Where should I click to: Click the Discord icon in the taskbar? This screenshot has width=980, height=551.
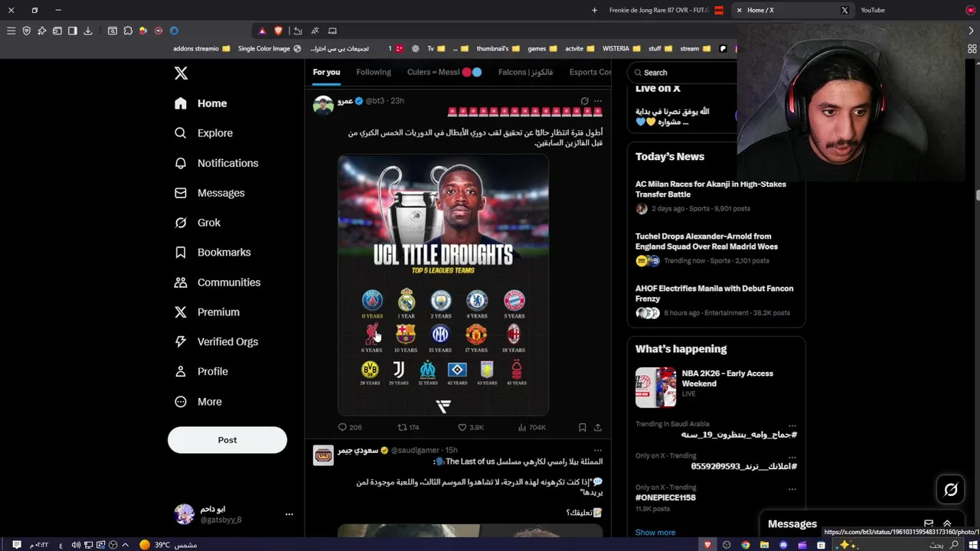(783, 545)
